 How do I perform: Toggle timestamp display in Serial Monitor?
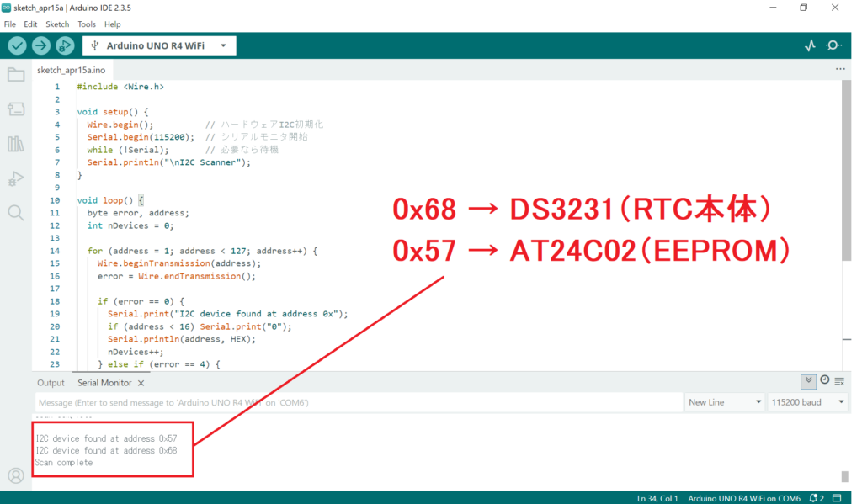824,380
